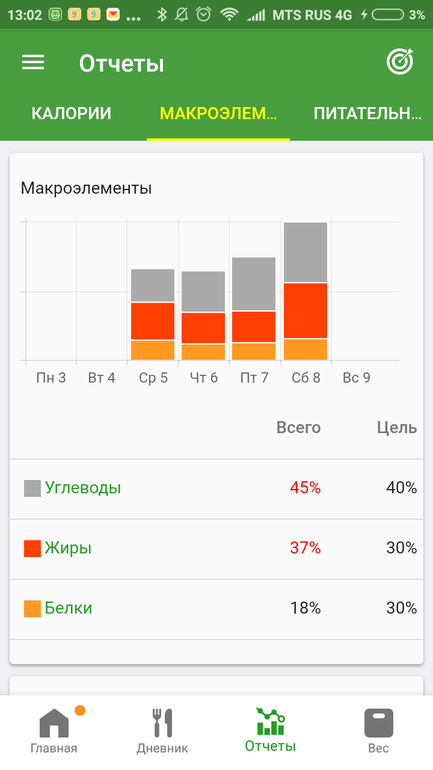
Task: Click the red Жиры color swatch
Action: click(x=32, y=549)
